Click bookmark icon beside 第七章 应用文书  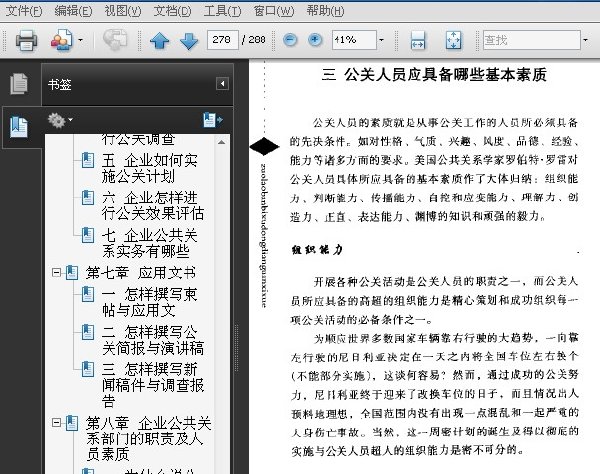point(72,273)
